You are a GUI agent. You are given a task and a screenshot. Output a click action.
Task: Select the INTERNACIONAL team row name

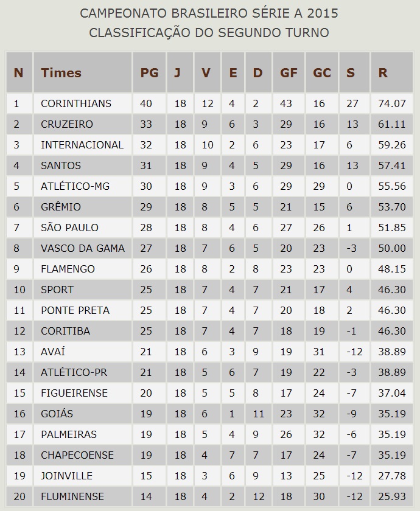(x=82, y=145)
